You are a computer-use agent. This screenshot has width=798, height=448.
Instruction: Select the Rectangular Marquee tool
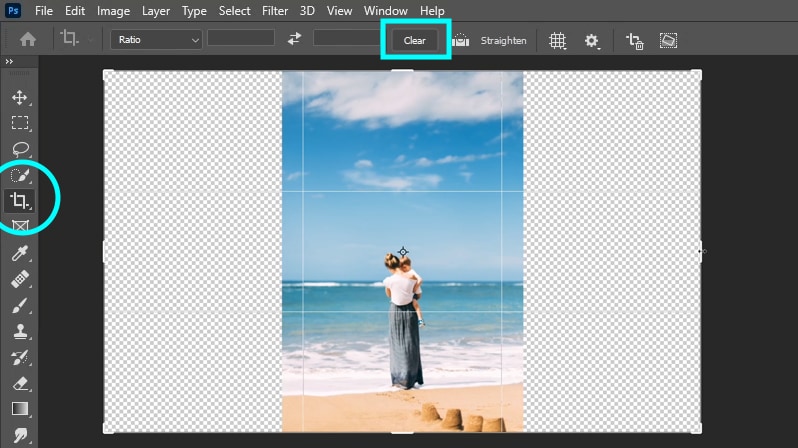tap(20, 123)
